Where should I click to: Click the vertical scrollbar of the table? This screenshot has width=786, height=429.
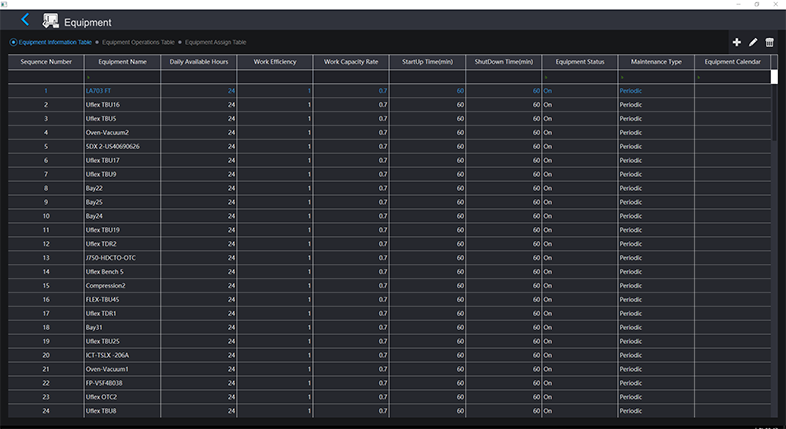(x=775, y=110)
